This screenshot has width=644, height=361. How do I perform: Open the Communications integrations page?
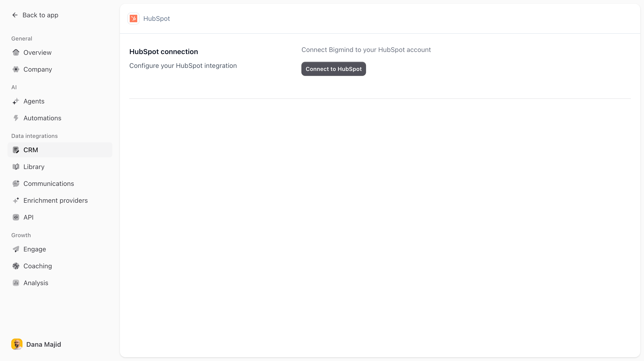click(60, 184)
